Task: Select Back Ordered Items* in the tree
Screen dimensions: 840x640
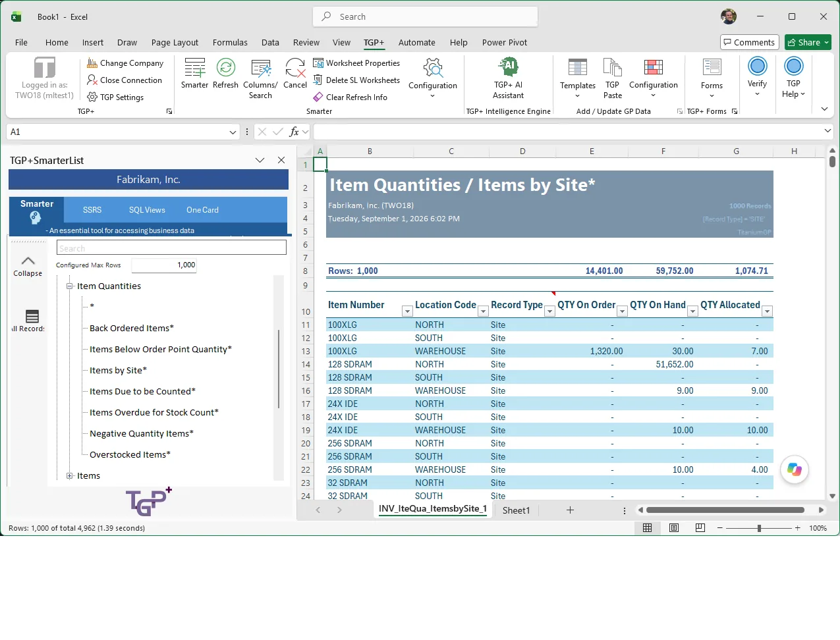Action: click(x=132, y=328)
